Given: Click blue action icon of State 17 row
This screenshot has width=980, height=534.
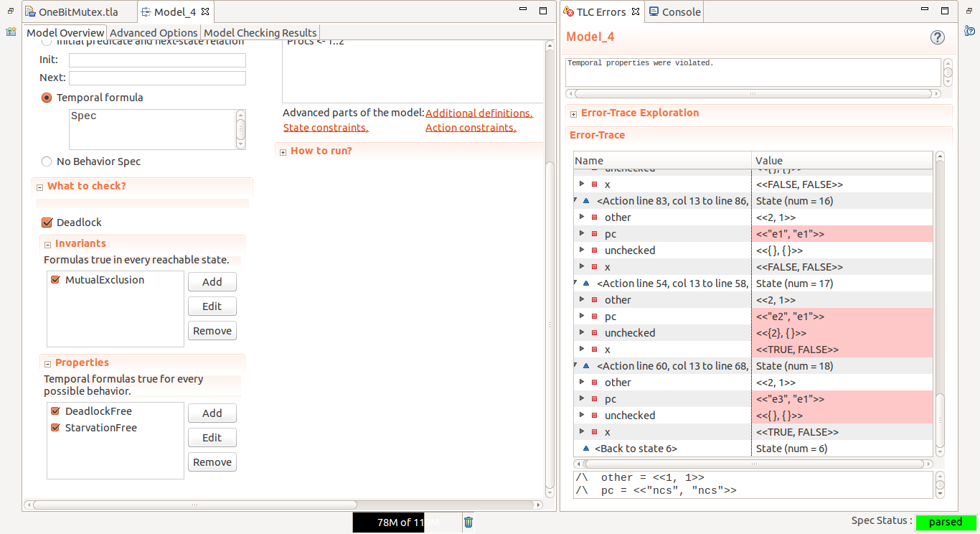Looking at the screenshot, I should tap(586, 284).
